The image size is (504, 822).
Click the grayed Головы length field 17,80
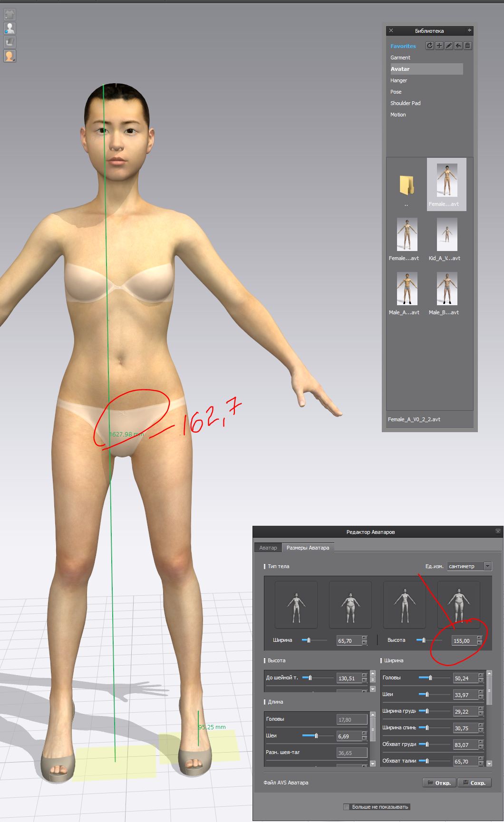coord(352,719)
